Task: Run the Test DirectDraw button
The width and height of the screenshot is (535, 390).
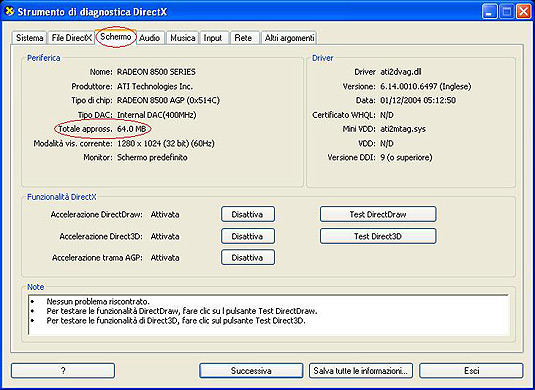Action: [x=378, y=214]
